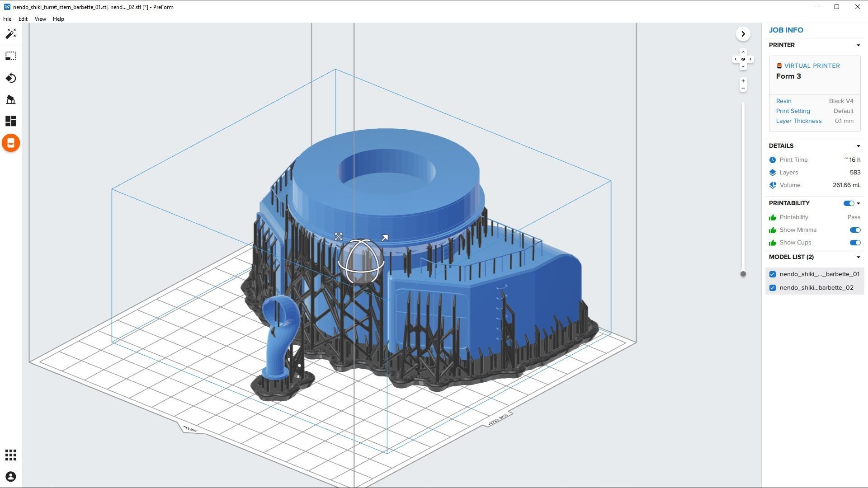The width and height of the screenshot is (868, 488).
Task: Toggle the Show Cups switch
Action: (x=854, y=243)
